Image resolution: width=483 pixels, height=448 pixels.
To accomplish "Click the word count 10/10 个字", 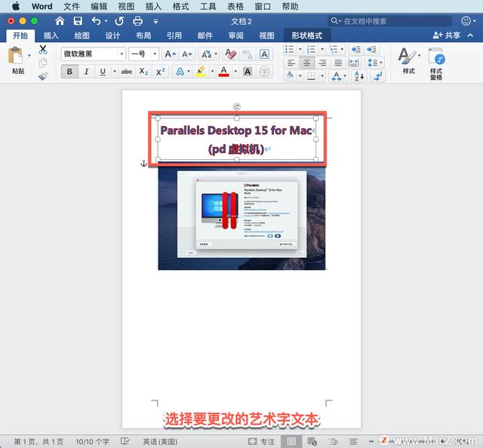I will point(92,441).
